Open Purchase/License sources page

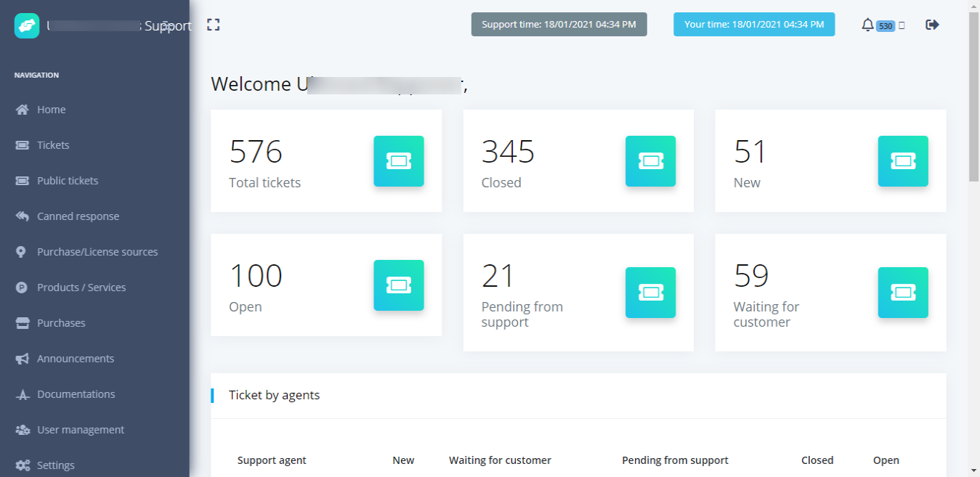click(x=97, y=251)
